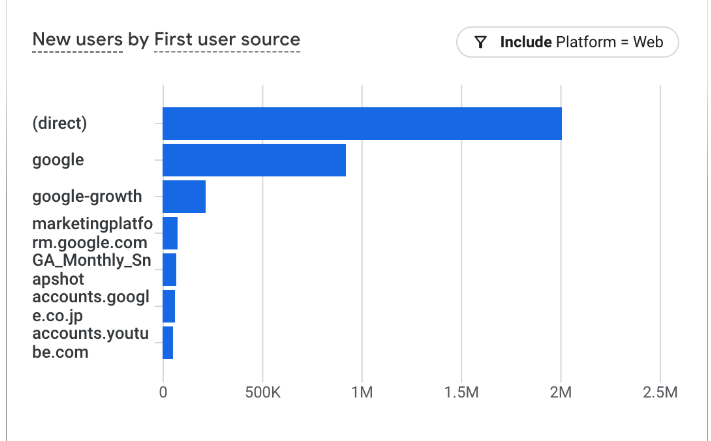
Task: Select the GA_Monthly_Snapshot label
Action: (90, 270)
